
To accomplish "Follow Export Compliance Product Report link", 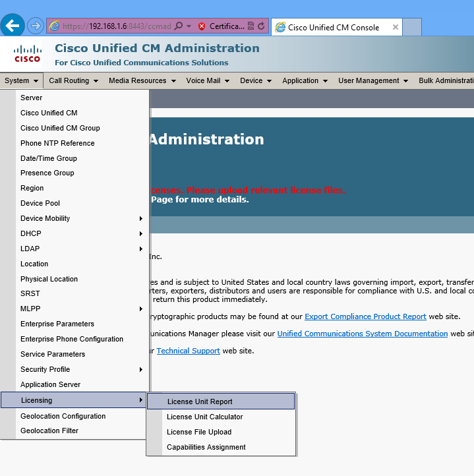I will tap(365, 316).
